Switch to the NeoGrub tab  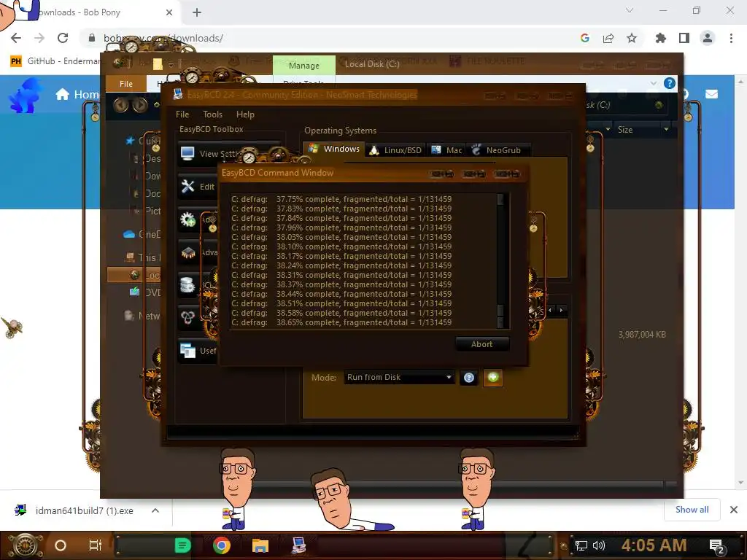pos(498,150)
